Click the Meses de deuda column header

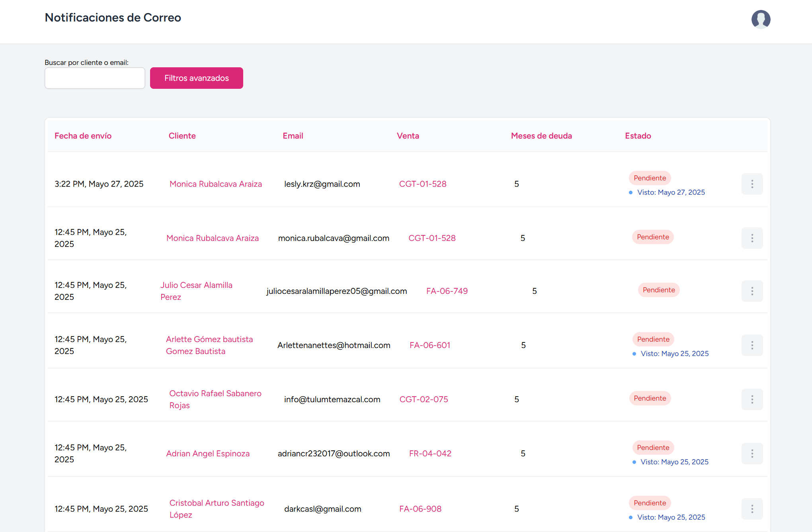(x=541, y=136)
